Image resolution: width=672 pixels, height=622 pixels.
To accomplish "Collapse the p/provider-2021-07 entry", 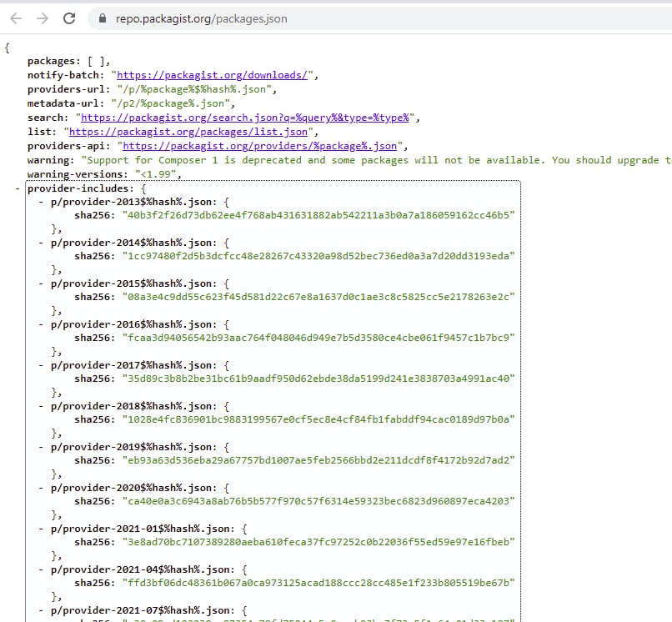I will tap(41, 610).
